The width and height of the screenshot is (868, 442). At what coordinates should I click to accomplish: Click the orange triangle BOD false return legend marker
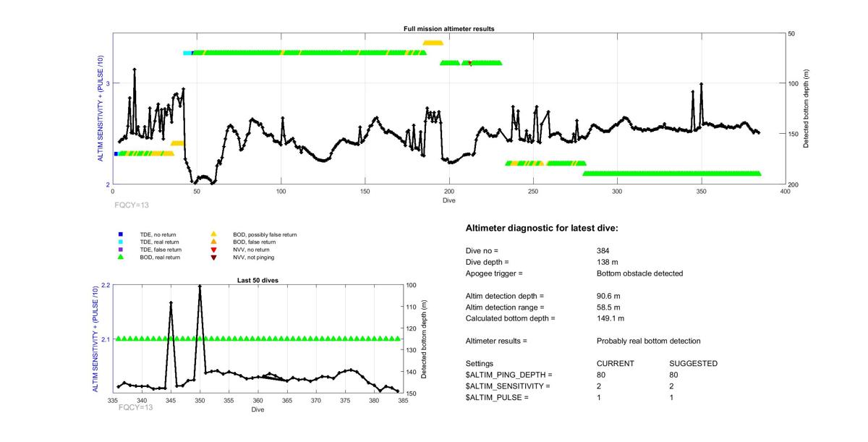coord(213,242)
